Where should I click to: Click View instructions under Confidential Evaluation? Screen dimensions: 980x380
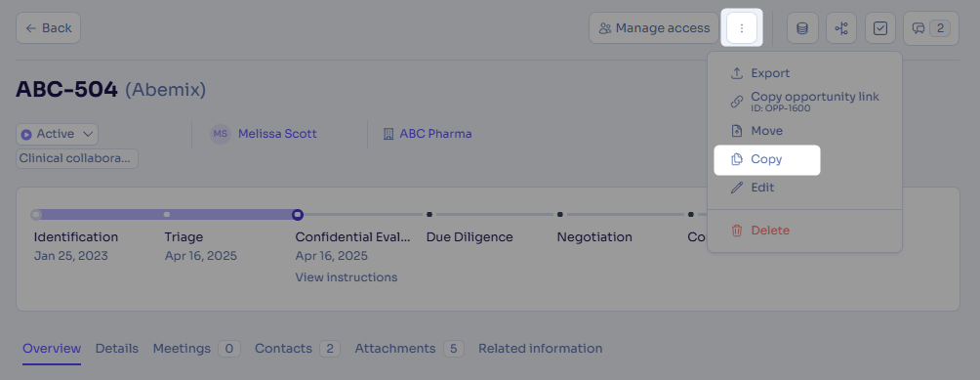(x=347, y=277)
